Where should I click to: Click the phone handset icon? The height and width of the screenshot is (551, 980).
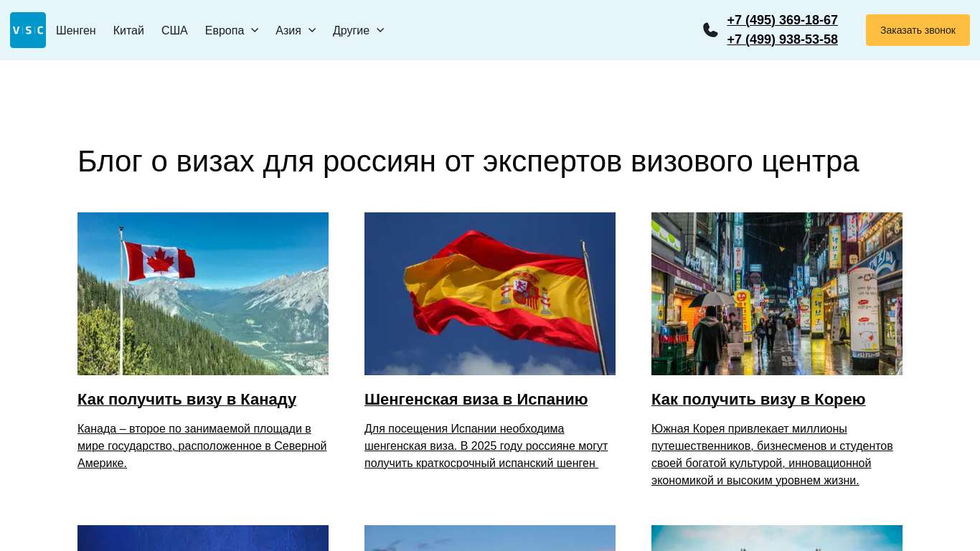tap(710, 30)
